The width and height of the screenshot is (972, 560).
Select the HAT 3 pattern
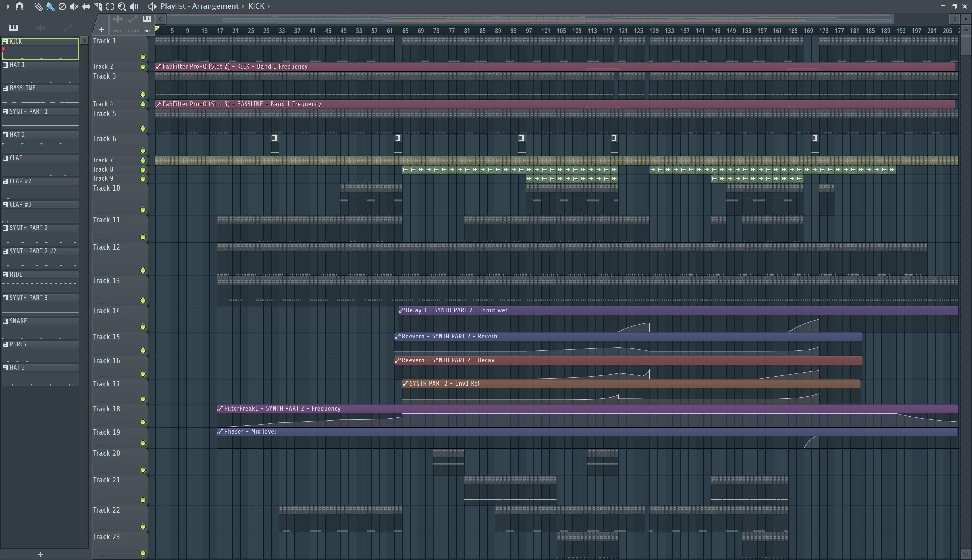(40, 375)
